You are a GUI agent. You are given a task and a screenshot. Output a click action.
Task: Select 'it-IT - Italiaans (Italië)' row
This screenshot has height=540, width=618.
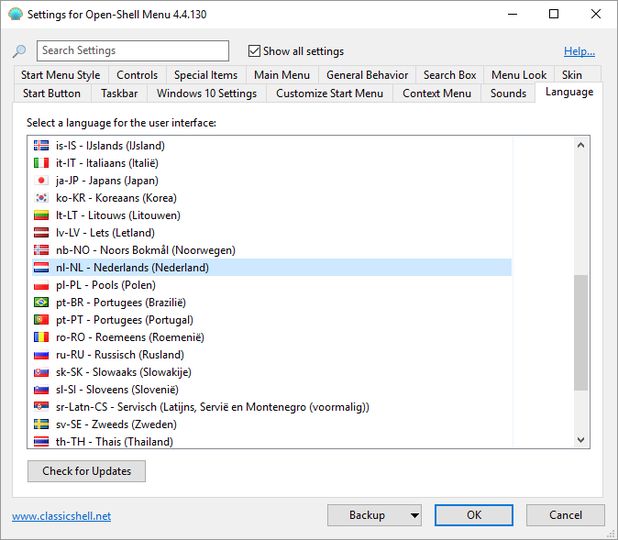point(272,163)
